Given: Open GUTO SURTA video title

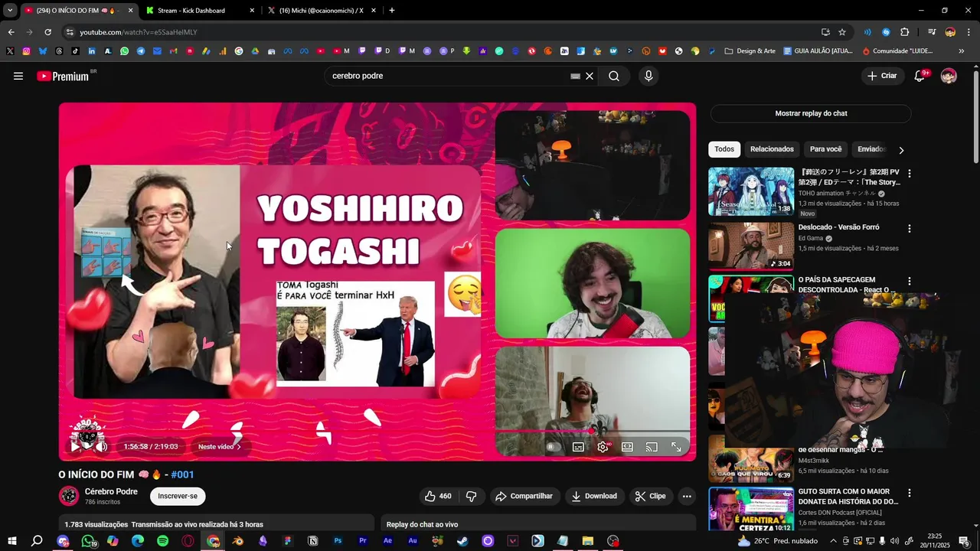Looking at the screenshot, I should [x=848, y=497].
